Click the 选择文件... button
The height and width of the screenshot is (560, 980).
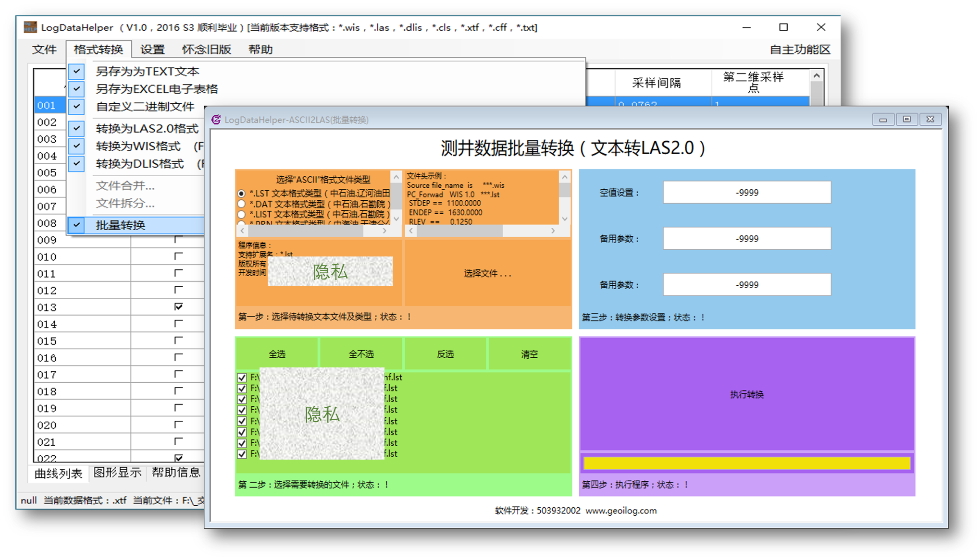pos(487,273)
